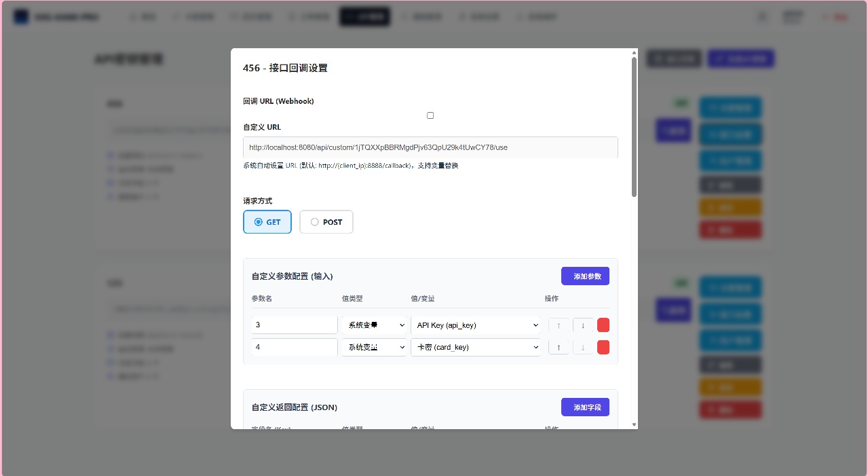Delete parameter "4" with the red delete icon
This screenshot has width=868, height=476.
point(603,347)
